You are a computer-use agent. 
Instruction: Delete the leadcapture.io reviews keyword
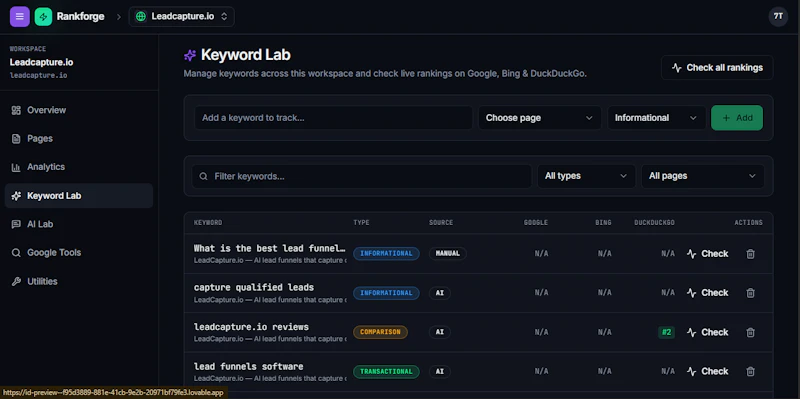(750, 332)
